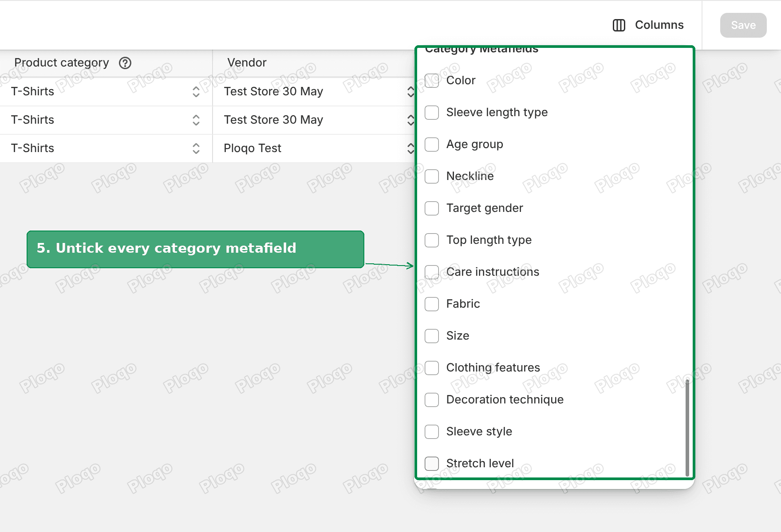The width and height of the screenshot is (781, 532).
Task: Click the metafields list scrollbar
Action: [x=687, y=427]
